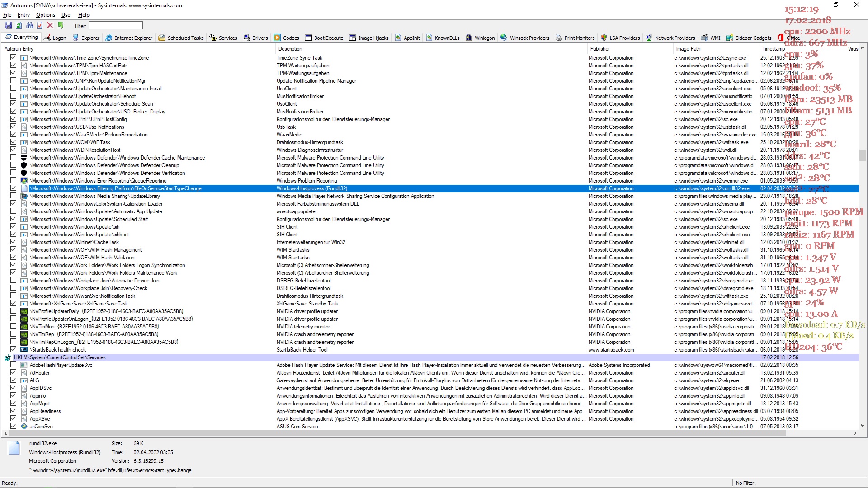Sort by the Publisher column header
Image resolution: width=868 pixels, height=488 pixels.
(630, 49)
